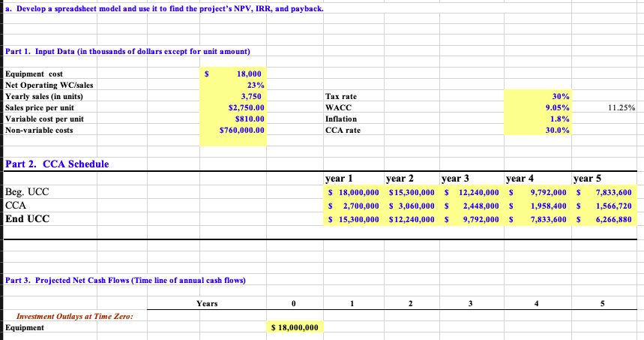Select the timeline year 4 cell
Screen dimensions: 644x340
(536, 304)
